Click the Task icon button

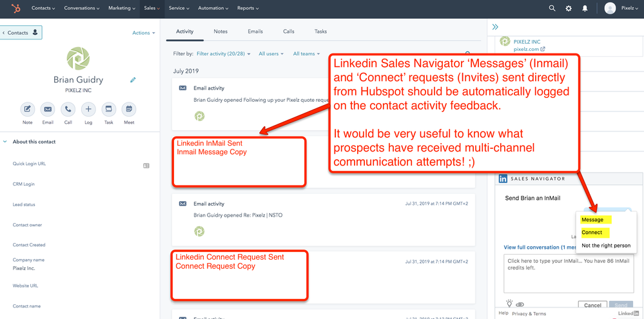pos(108,109)
